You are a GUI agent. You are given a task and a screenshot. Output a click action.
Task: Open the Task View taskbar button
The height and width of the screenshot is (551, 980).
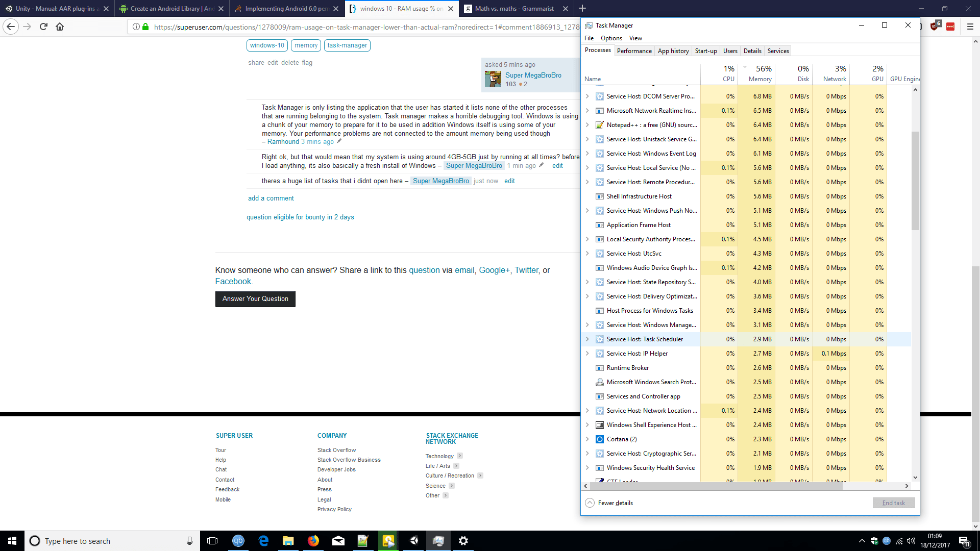click(x=212, y=541)
